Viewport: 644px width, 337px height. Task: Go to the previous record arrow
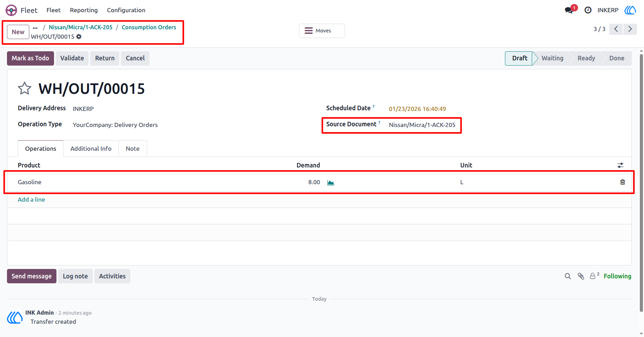click(x=616, y=29)
